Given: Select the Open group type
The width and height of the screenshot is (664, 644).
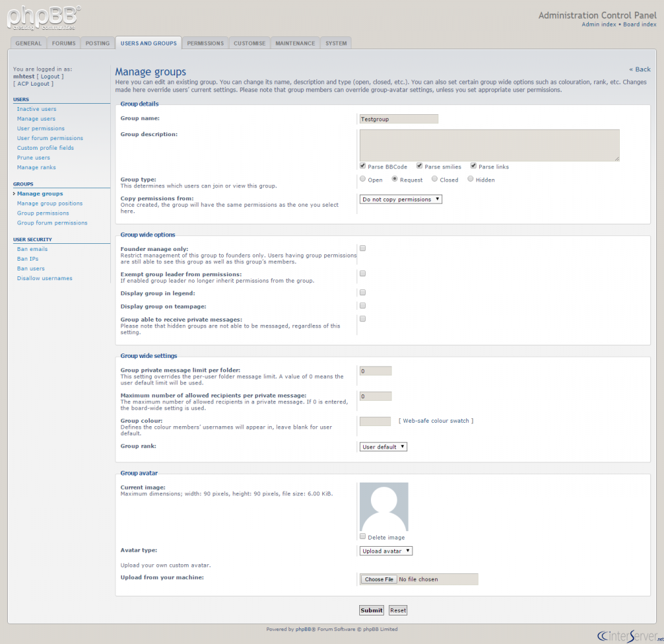Looking at the screenshot, I should pyautogui.click(x=362, y=179).
